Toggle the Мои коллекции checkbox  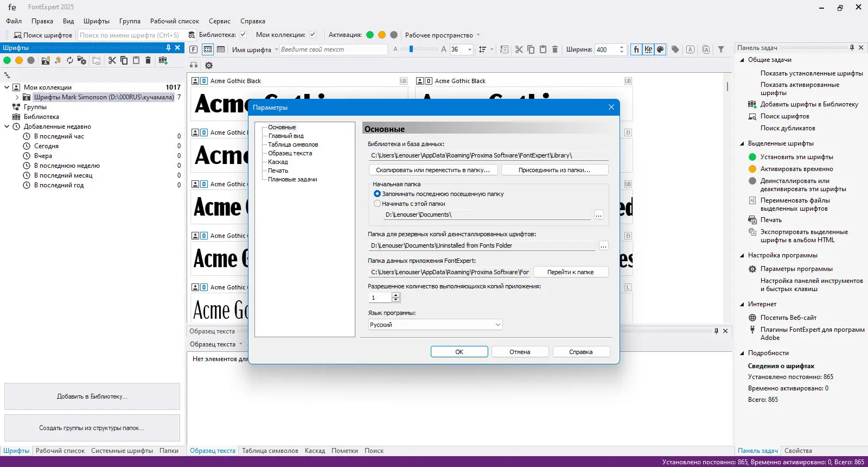tap(312, 35)
